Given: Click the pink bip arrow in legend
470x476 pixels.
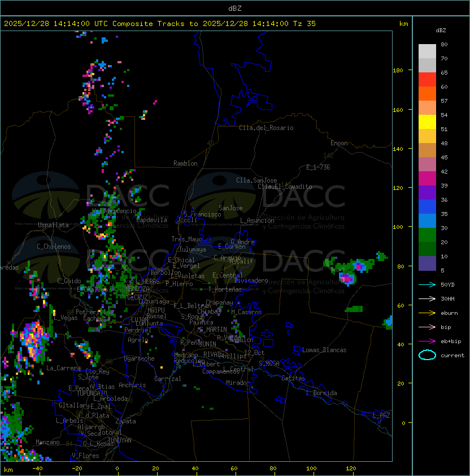Looking at the screenshot, I should pos(427,327).
